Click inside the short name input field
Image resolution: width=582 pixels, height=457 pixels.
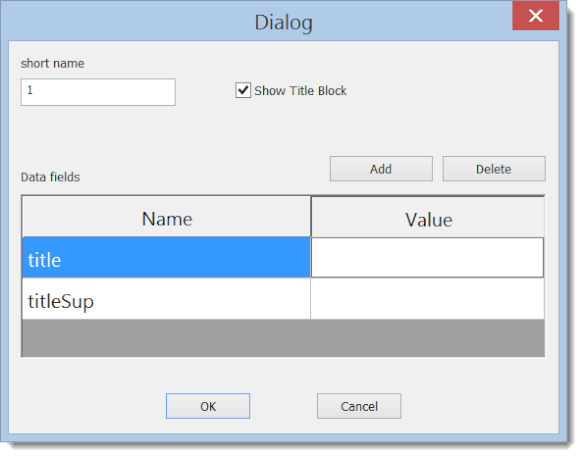click(98, 92)
